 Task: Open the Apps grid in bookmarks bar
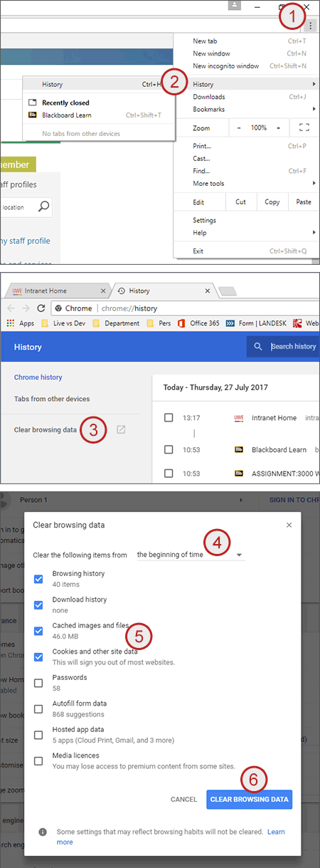point(20,323)
